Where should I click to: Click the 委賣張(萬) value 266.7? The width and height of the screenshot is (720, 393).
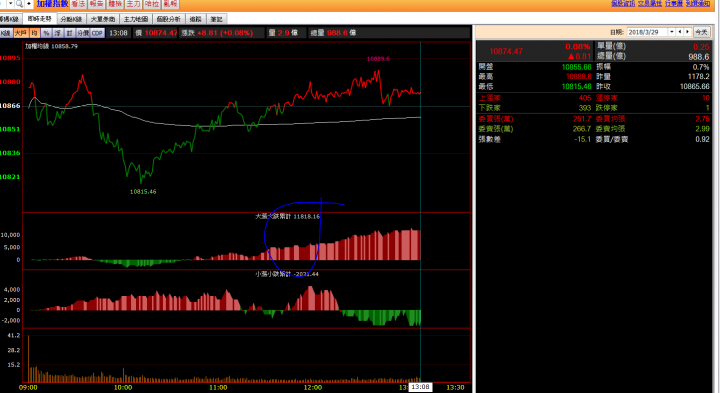click(582, 129)
